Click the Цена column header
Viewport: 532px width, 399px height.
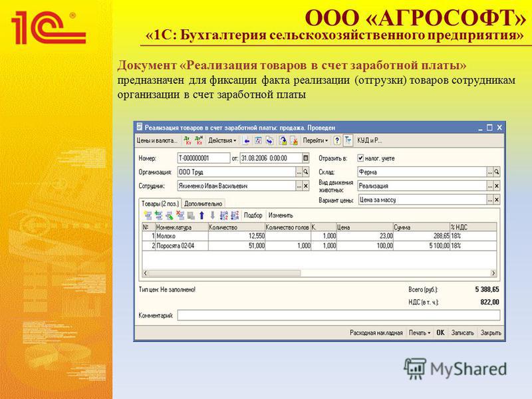point(364,227)
